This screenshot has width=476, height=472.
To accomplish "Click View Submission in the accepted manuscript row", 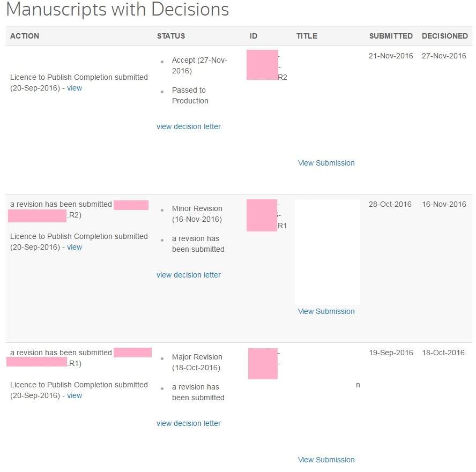I will 326,163.
